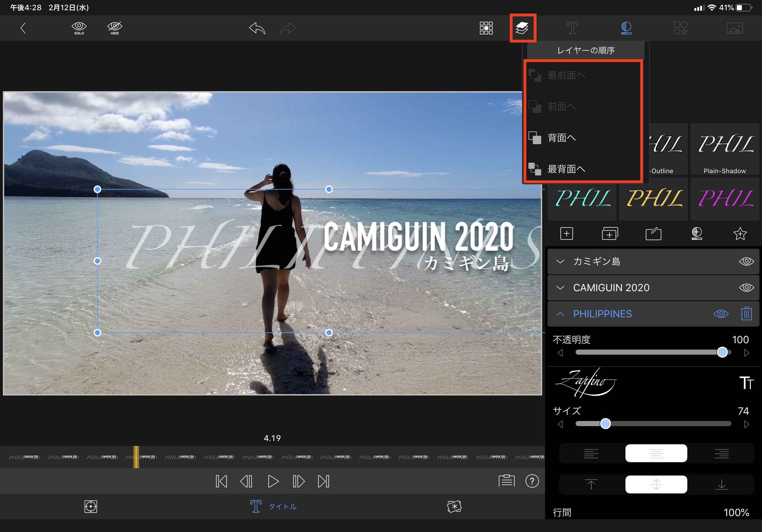Expand the CAMIGUIN 2020 layer chevron
762x532 pixels.
pos(560,288)
